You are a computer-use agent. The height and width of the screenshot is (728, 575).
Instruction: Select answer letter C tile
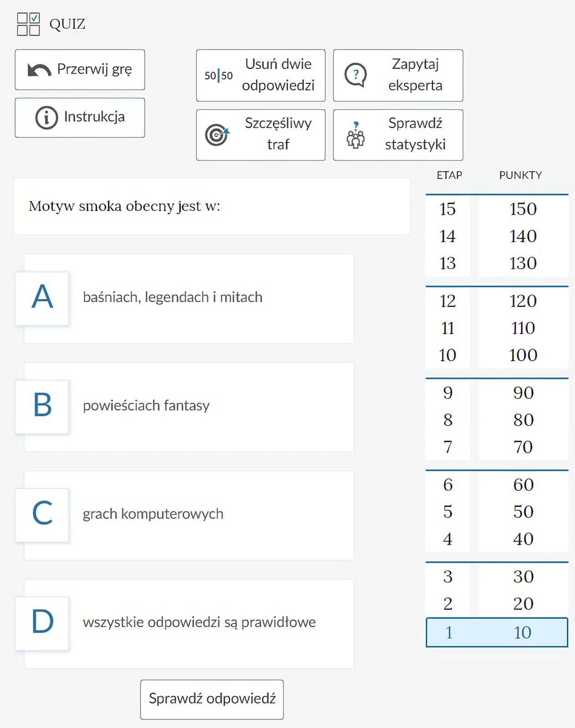coord(42,515)
